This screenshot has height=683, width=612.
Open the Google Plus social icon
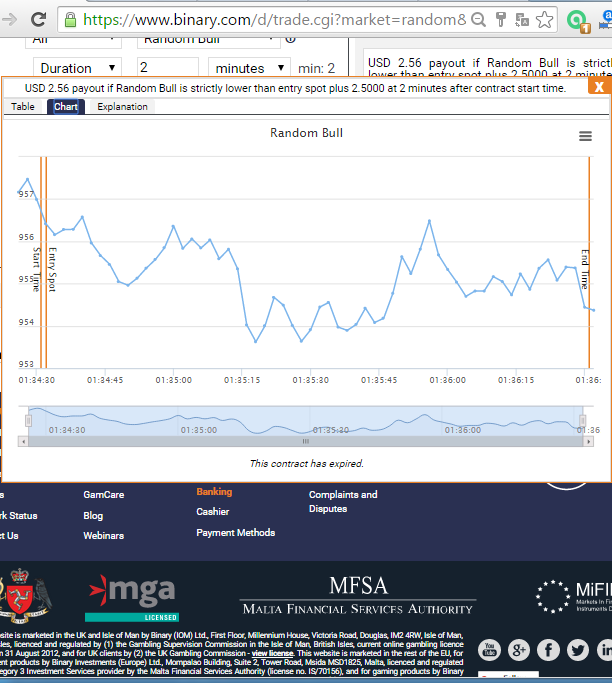click(519, 650)
